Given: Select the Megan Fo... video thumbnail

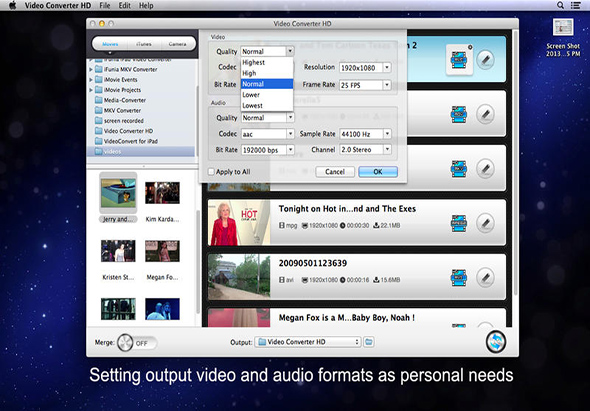Looking at the screenshot, I should pos(163,251).
